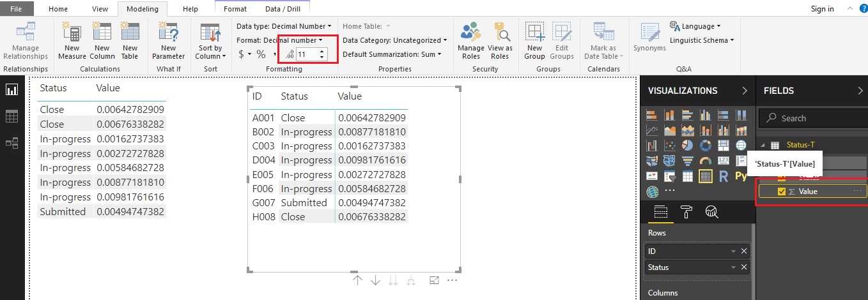Add a New Column calculation
Image resolution: width=868 pixels, height=300 pixels.
click(x=102, y=40)
